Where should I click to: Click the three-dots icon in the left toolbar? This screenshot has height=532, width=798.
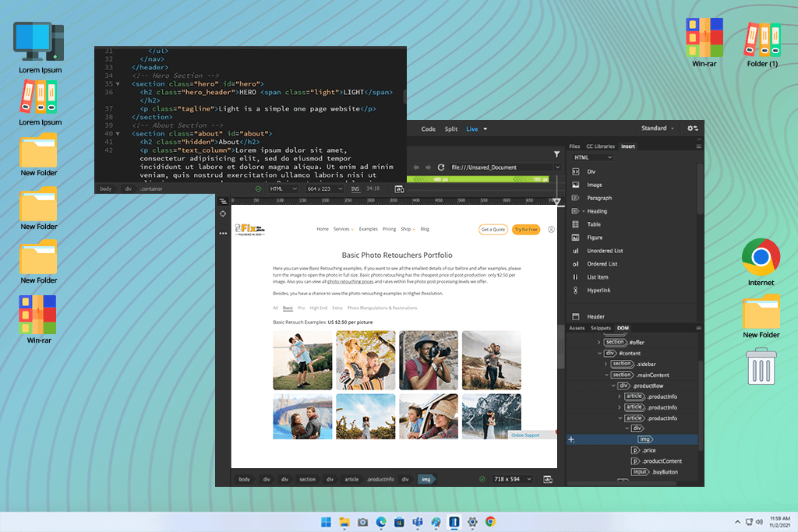click(223, 233)
